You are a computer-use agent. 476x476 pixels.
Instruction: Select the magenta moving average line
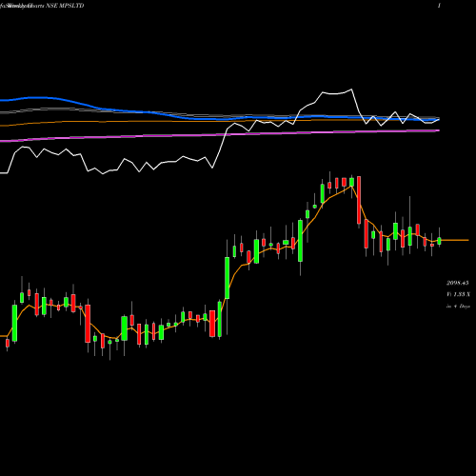tap(220, 135)
